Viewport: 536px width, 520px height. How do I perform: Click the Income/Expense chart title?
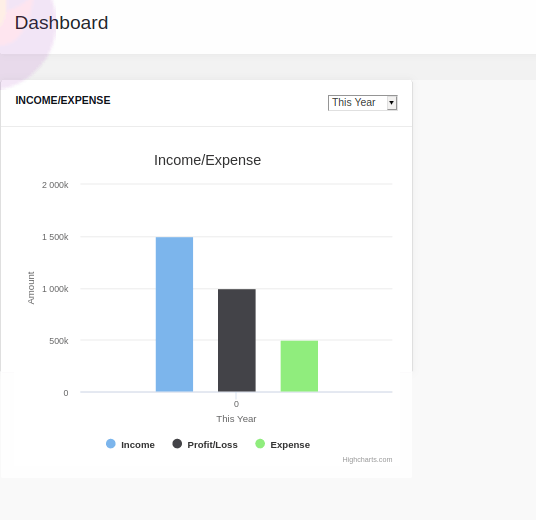click(x=207, y=160)
